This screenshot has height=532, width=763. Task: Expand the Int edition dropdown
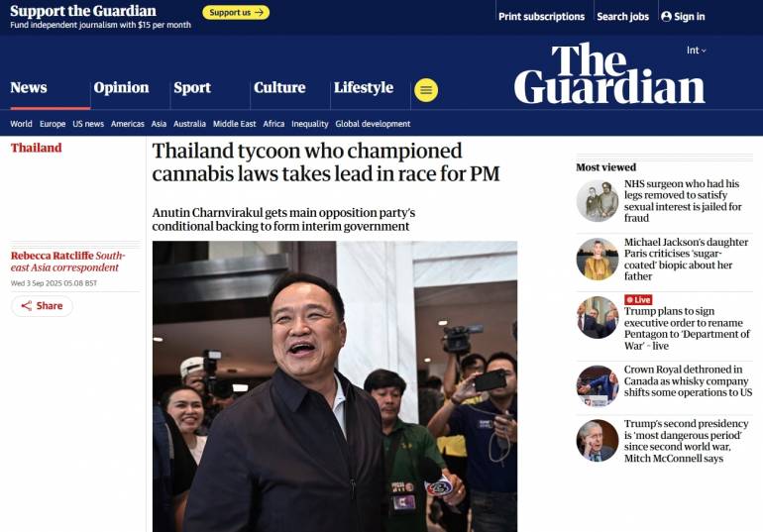(x=696, y=51)
